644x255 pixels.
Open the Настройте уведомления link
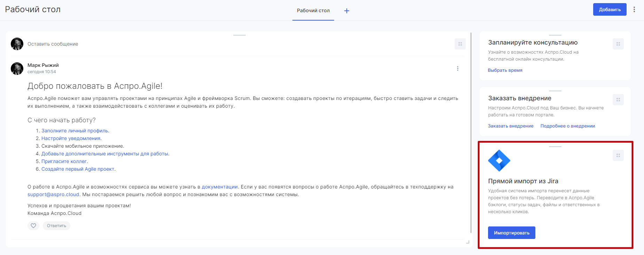tap(71, 138)
